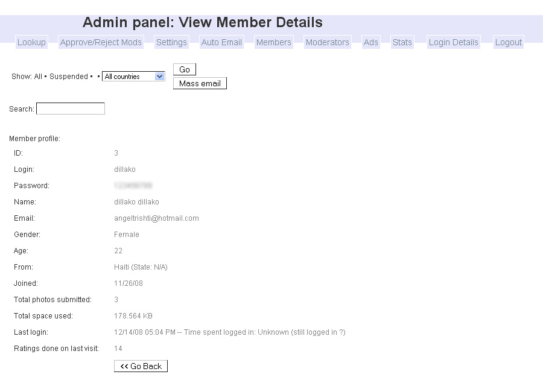
Task: Select Auto Email in navigation bar
Action: point(221,42)
